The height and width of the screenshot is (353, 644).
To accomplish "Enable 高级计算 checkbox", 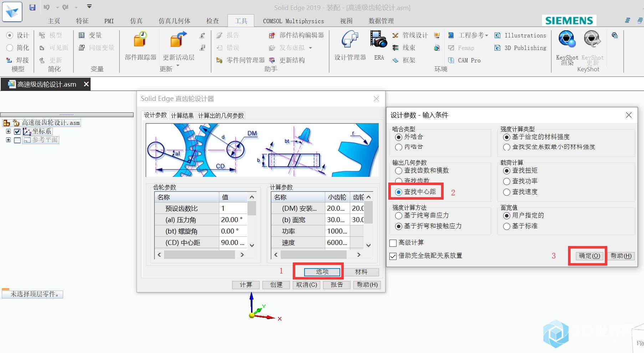I will 393,243.
